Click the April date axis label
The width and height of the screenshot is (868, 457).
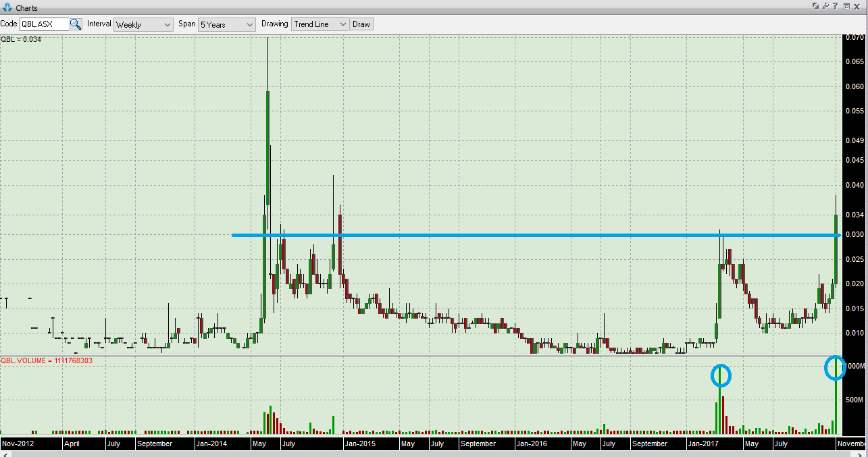tap(72, 443)
